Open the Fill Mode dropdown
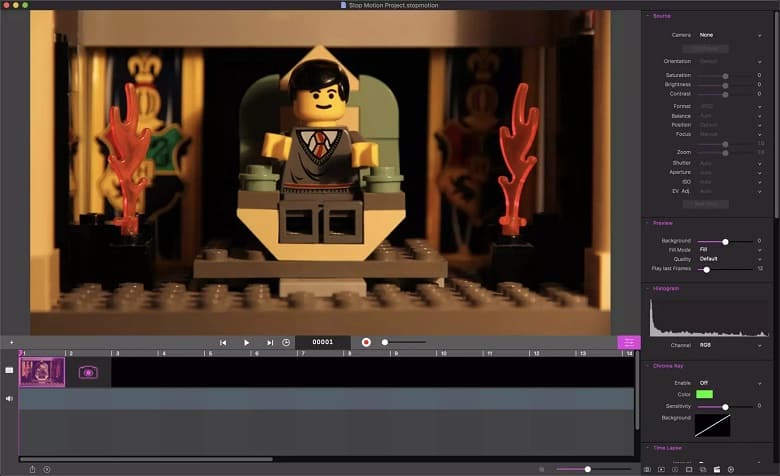The height and width of the screenshot is (476, 780). [x=730, y=250]
